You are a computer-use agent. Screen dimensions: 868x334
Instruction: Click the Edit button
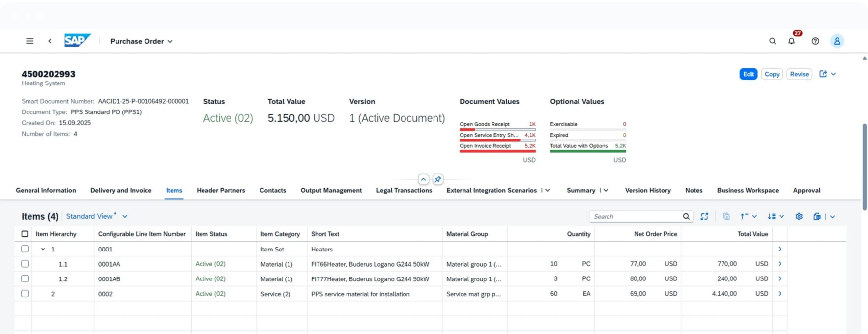[748, 74]
